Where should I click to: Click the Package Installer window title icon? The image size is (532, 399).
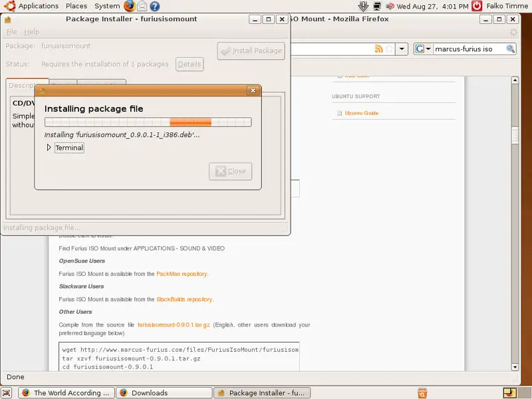click(8, 19)
